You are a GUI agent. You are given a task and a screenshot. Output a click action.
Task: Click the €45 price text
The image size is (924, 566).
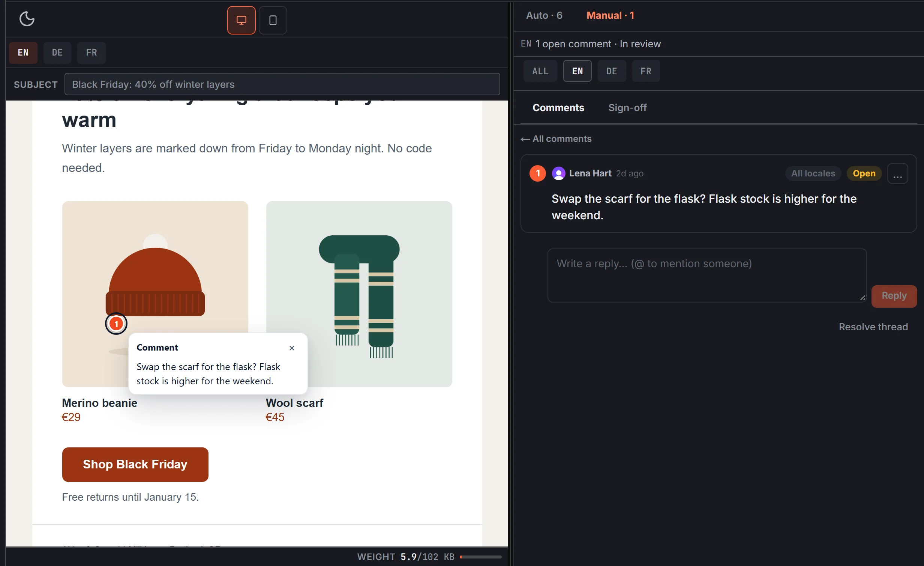click(275, 417)
